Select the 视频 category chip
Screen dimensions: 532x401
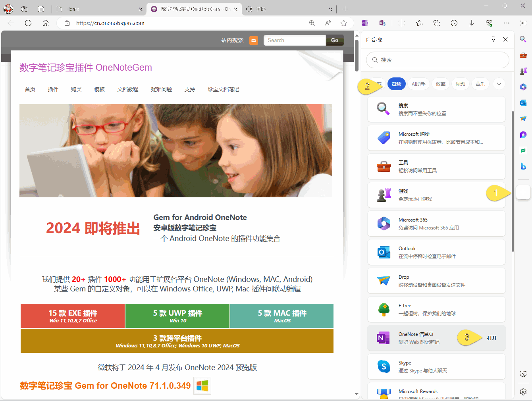(461, 84)
